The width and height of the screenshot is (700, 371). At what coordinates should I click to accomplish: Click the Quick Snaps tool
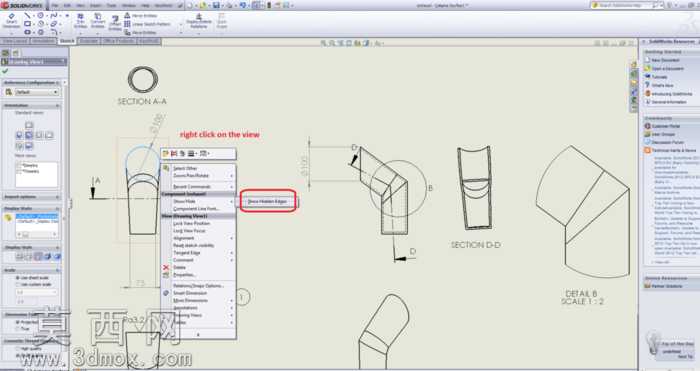pos(222,21)
